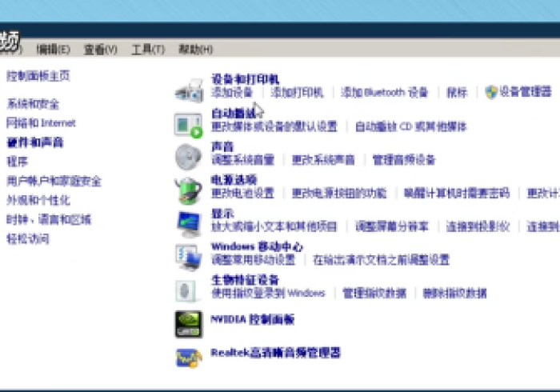The image size is (560, 392).
Task: Click the 电源选项 battery icon
Action: (x=189, y=190)
